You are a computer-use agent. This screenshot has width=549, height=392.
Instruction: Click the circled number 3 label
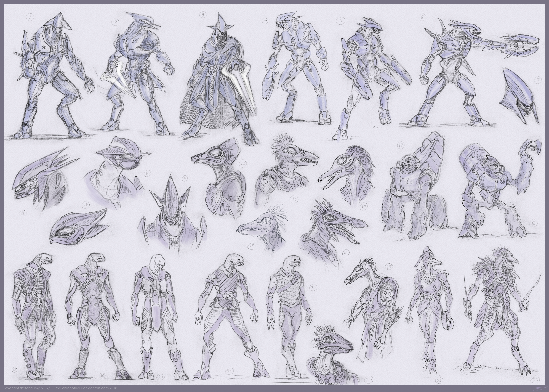(x=203, y=15)
